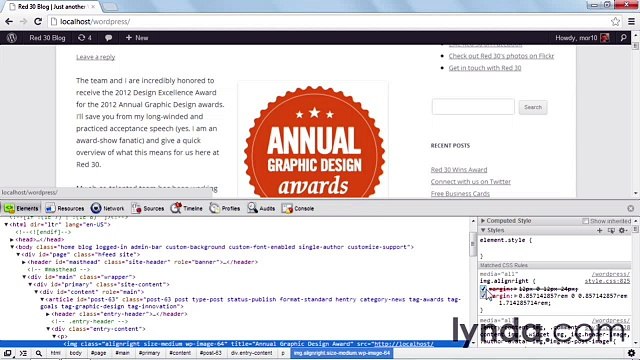Open the comments bubble in admin bar

pos(109,38)
